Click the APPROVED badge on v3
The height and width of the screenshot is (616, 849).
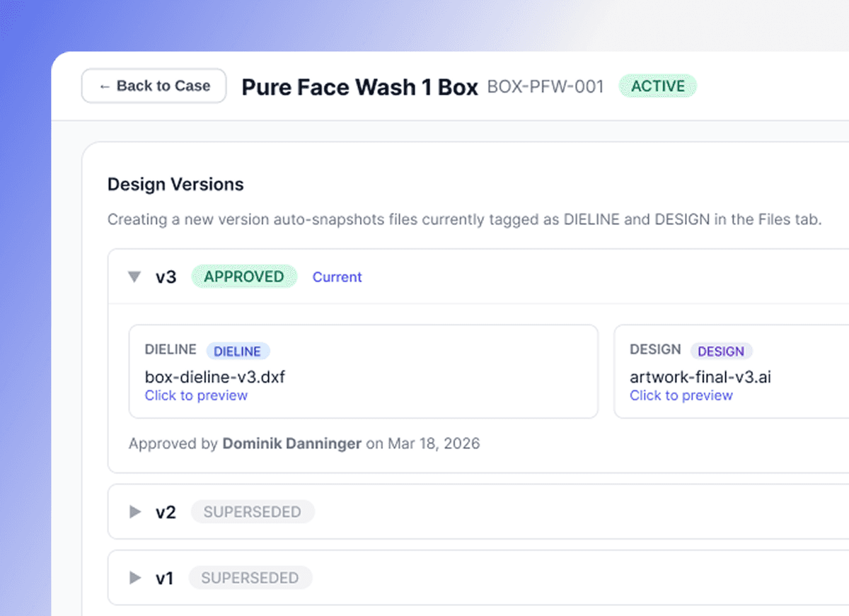244,277
